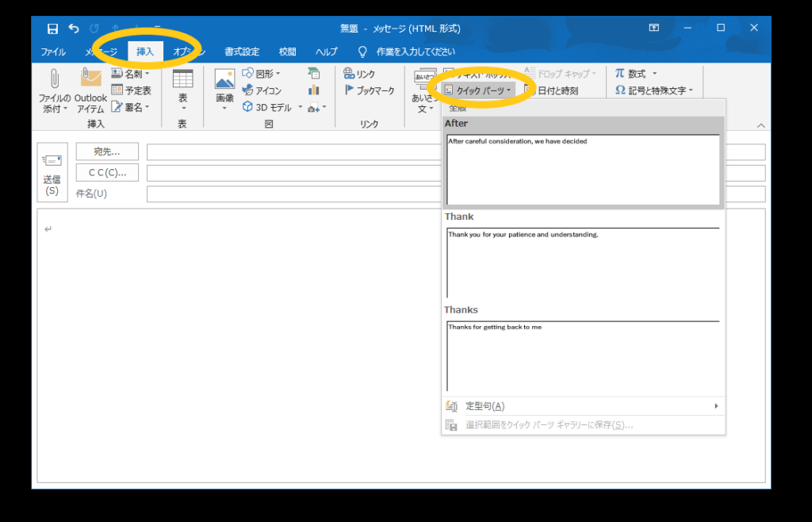Switch to the 挿入 ribbon tab
Image resolution: width=812 pixels, height=522 pixels.
pos(145,52)
